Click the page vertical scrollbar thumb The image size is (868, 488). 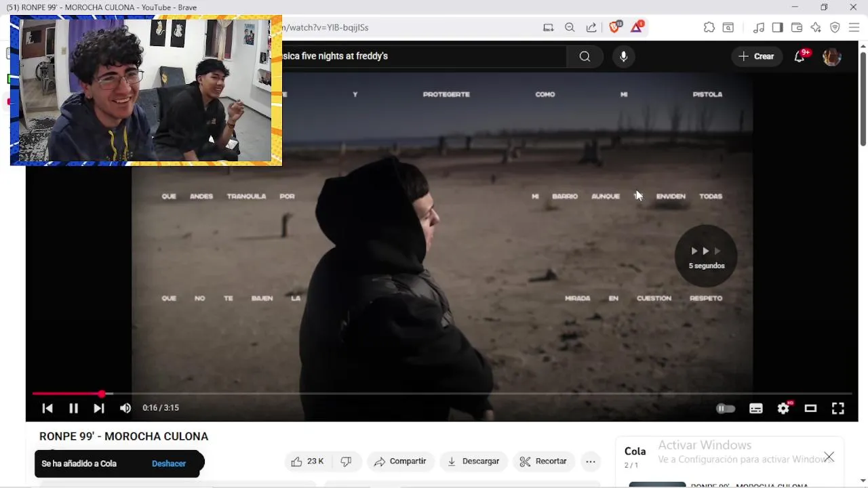pyautogui.click(x=863, y=98)
